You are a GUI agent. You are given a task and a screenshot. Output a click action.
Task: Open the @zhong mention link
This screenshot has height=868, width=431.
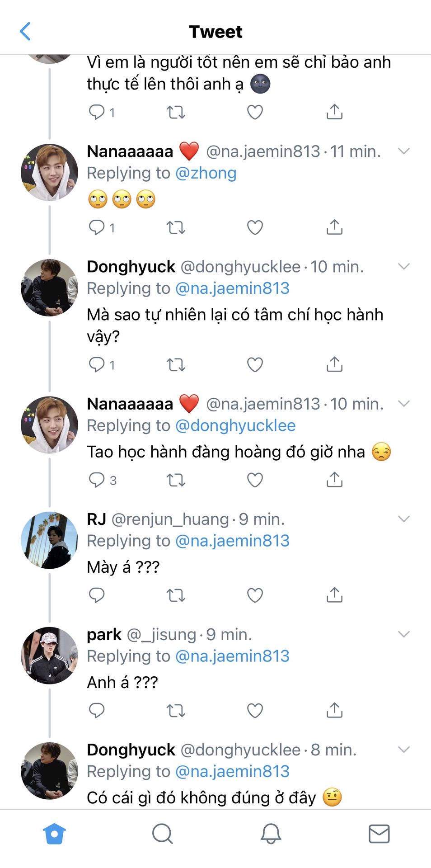206,173
